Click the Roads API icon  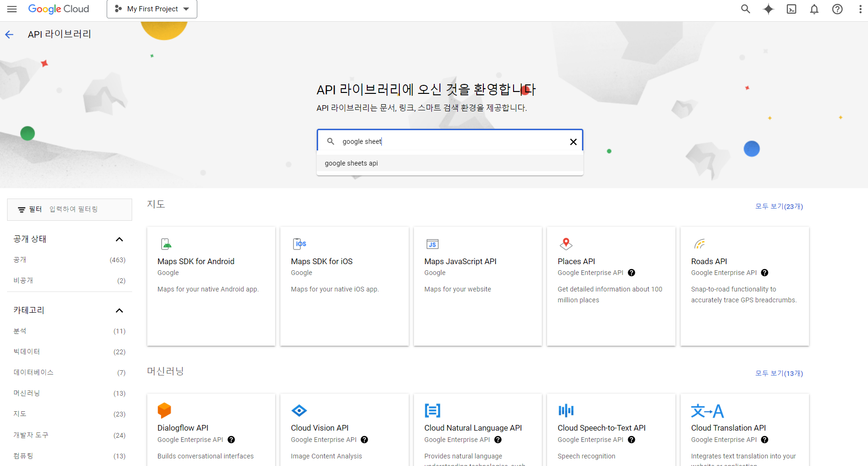point(699,244)
